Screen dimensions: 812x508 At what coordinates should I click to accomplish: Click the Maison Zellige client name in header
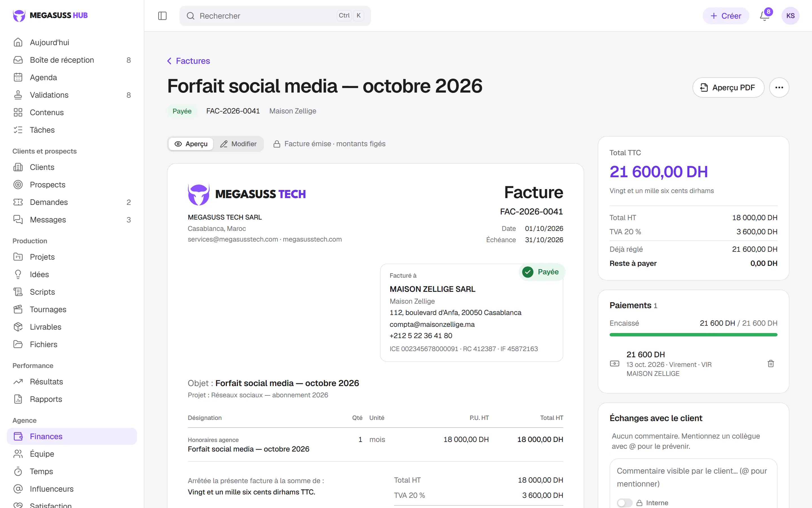(293, 111)
